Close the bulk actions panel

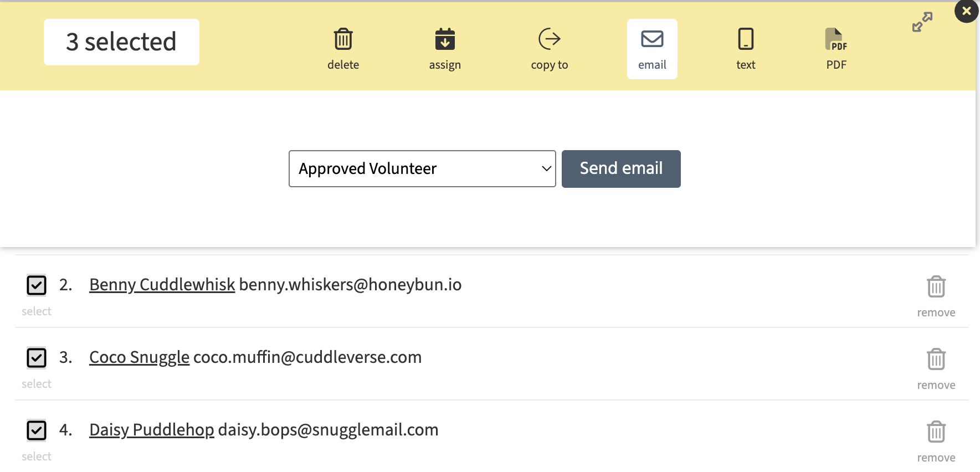pyautogui.click(x=966, y=11)
